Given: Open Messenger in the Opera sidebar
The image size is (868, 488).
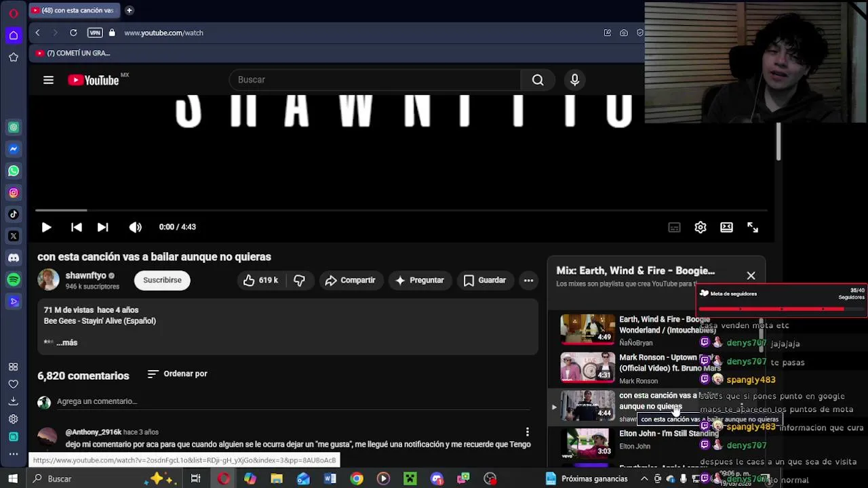Looking at the screenshot, I should tap(14, 149).
